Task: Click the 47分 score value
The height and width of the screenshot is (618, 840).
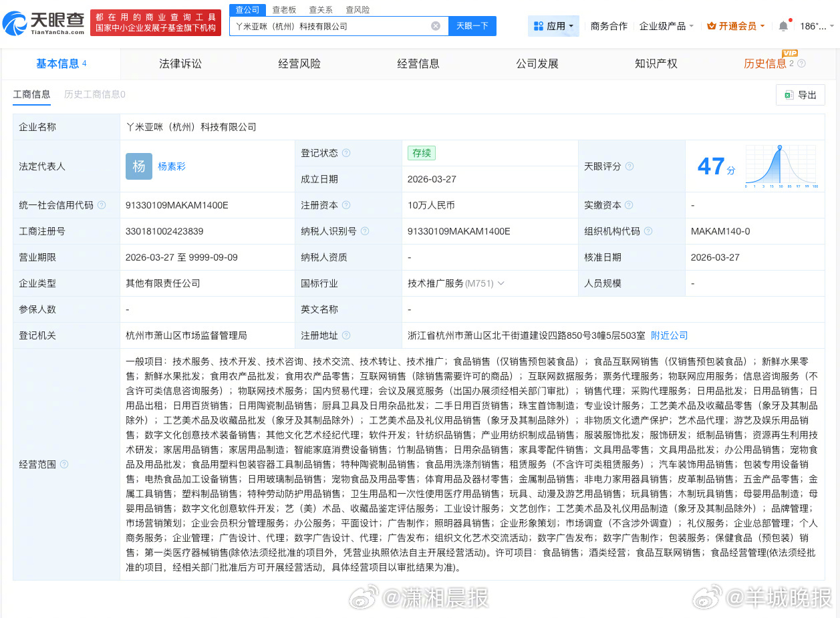Action: pyautogui.click(x=716, y=166)
